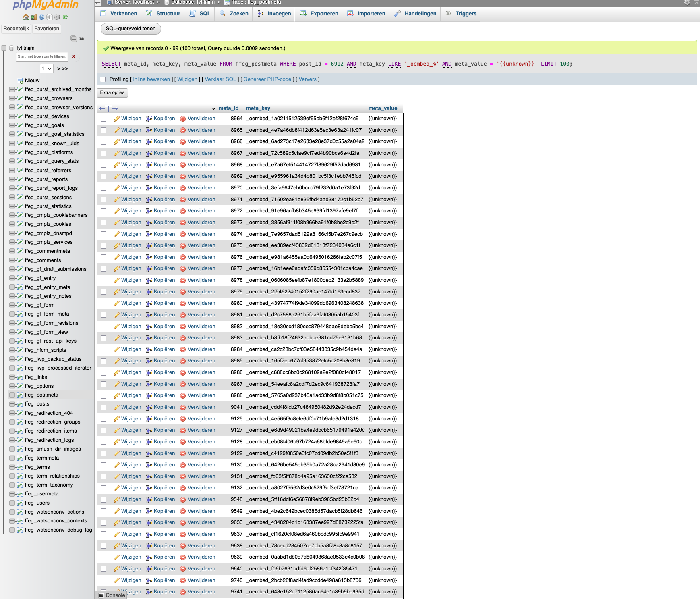Screen dimensions: 700x599
Task: Go to phpMyAdmin home icon
Action: 26,17
